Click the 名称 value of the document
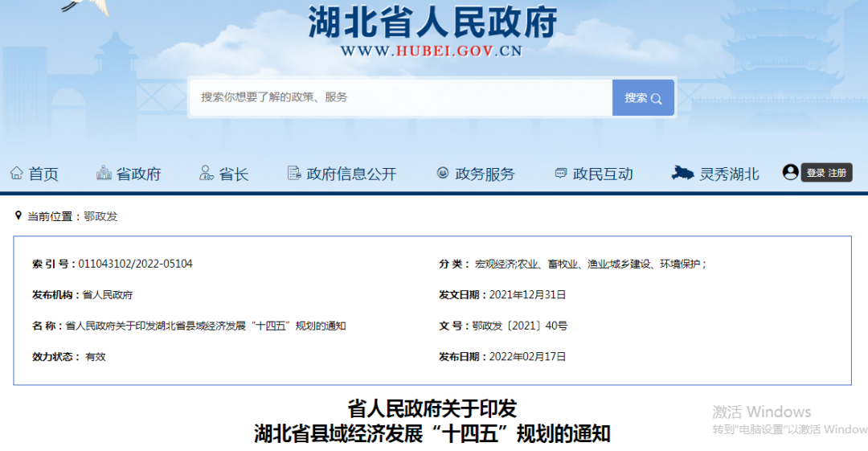The image size is (868, 451). (206, 326)
